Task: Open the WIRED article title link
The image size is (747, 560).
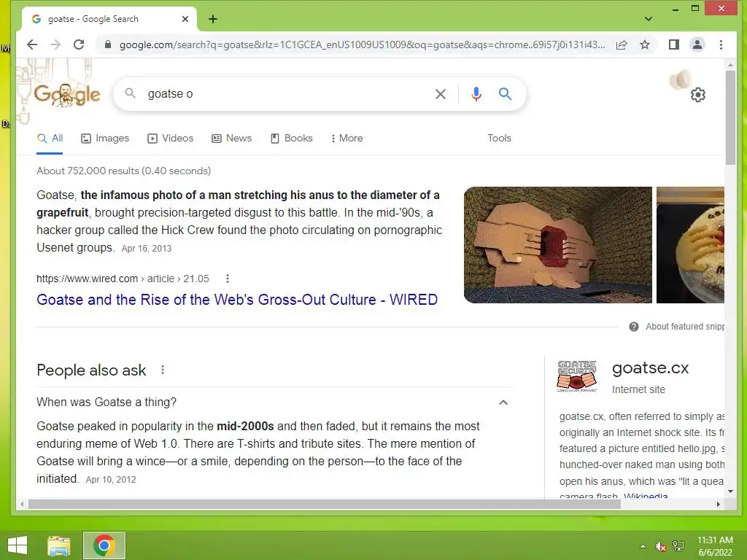Action: point(237,300)
